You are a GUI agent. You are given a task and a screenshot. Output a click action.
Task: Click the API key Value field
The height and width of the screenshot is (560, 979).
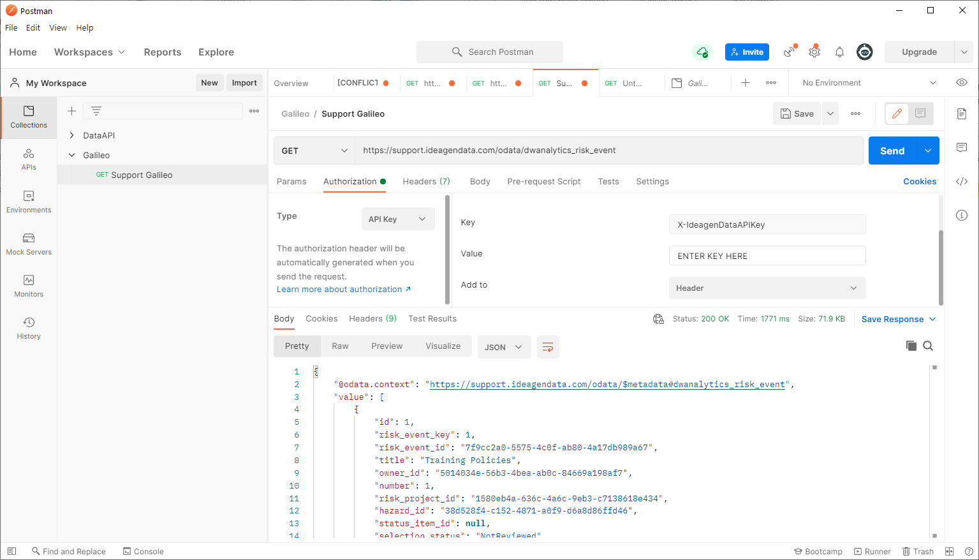point(767,256)
